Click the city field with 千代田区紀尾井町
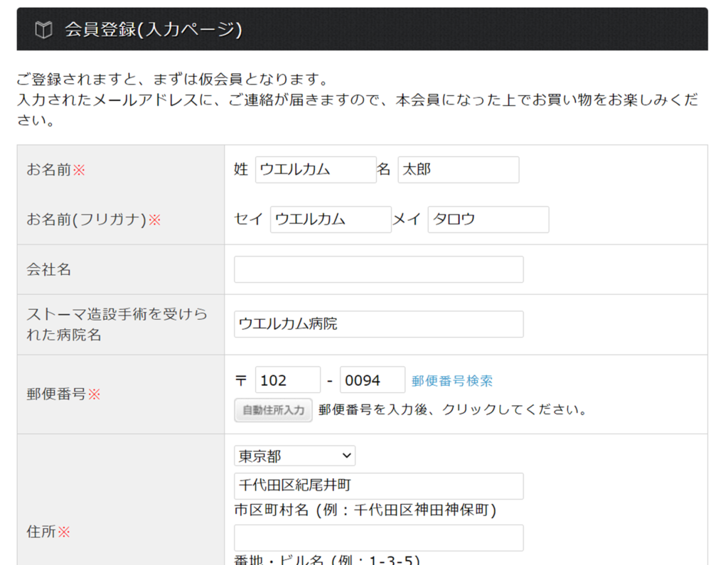The height and width of the screenshot is (565, 728). (x=378, y=486)
